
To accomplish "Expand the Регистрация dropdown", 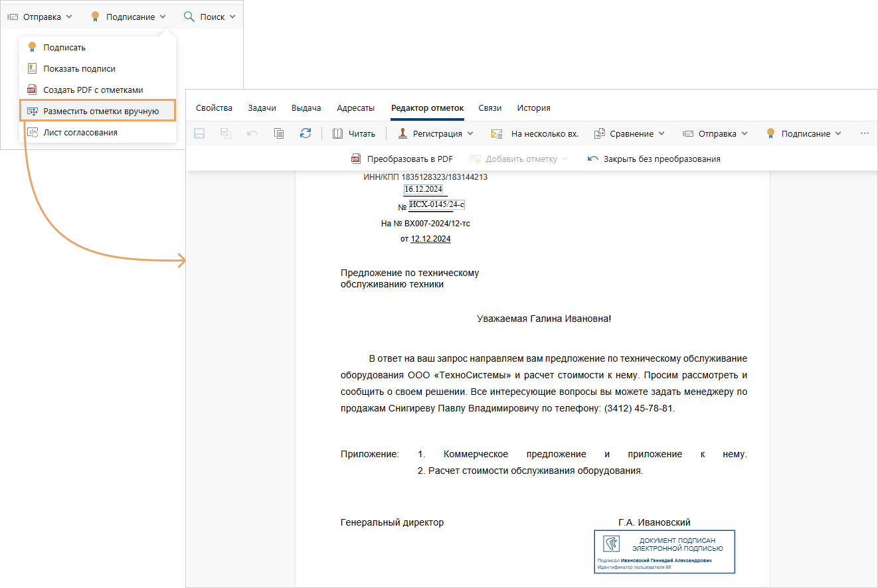I will 436,133.
